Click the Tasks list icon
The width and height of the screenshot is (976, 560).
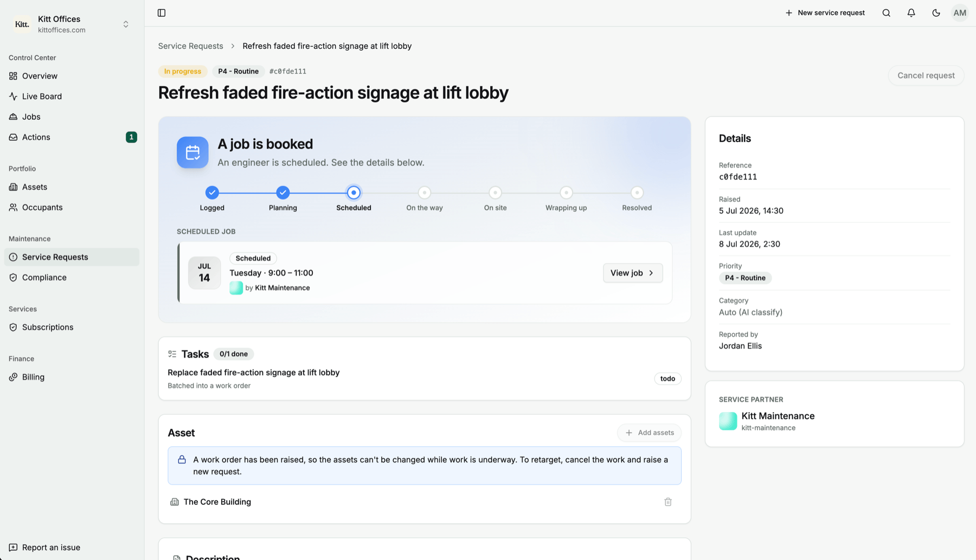tap(172, 354)
